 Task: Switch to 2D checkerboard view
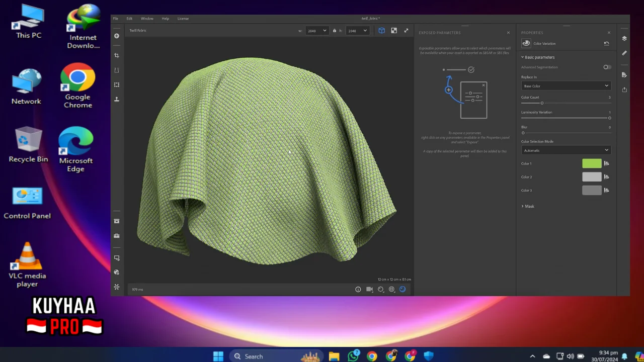394,31
